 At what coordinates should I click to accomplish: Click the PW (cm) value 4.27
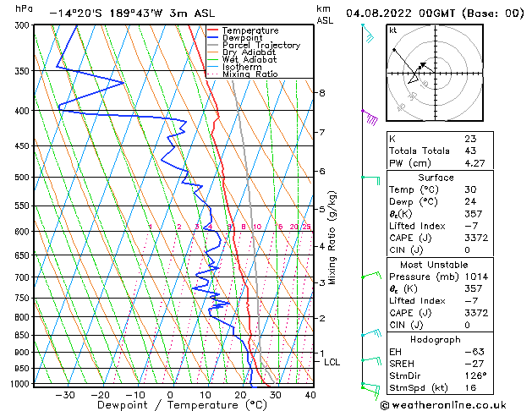[474, 163]
